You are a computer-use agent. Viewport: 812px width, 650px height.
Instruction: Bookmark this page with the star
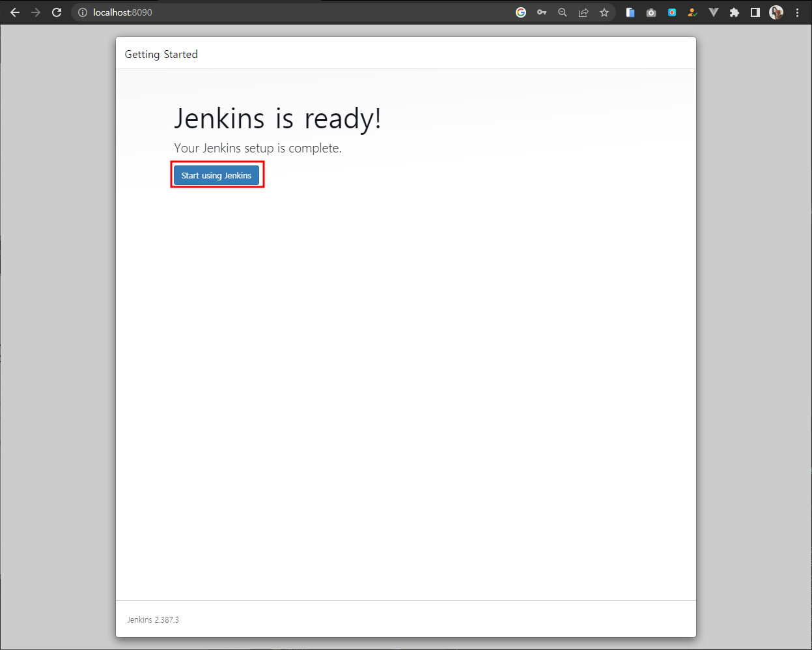point(604,12)
